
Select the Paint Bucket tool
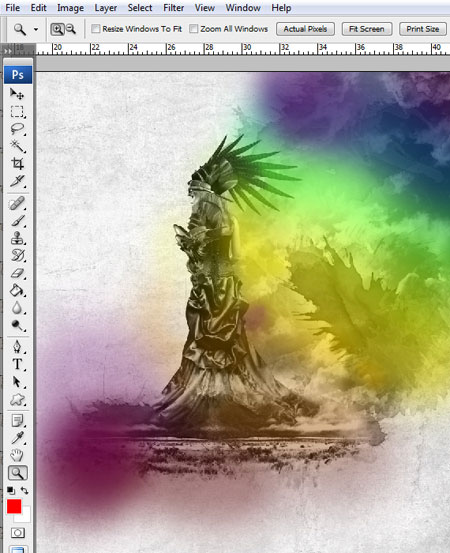[x=17, y=291]
